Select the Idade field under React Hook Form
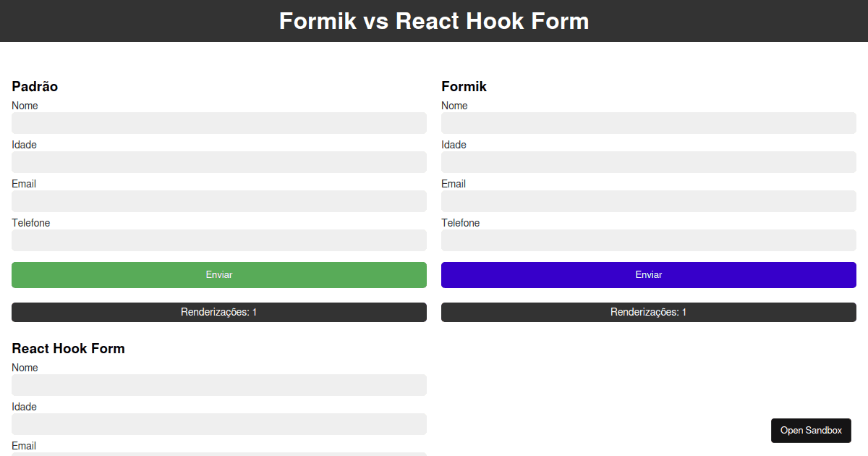Screen dimensions: 868x456 pyautogui.click(x=218, y=424)
